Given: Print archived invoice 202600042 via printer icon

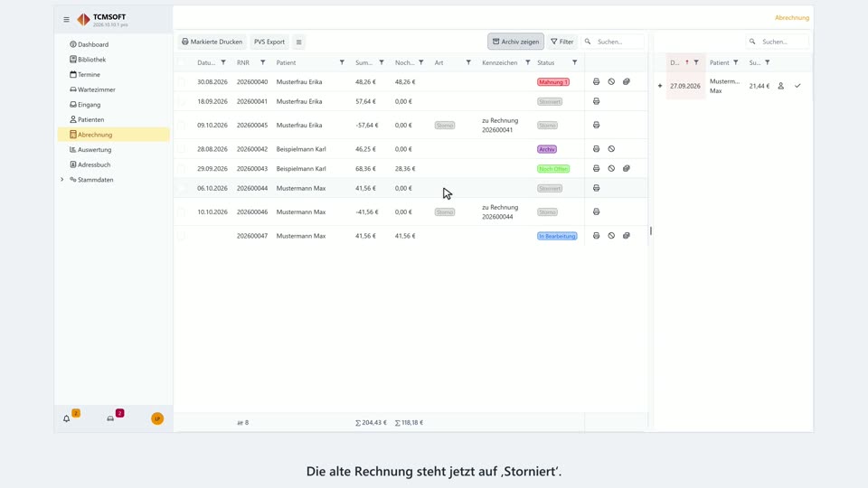Looking at the screenshot, I should pos(596,149).
